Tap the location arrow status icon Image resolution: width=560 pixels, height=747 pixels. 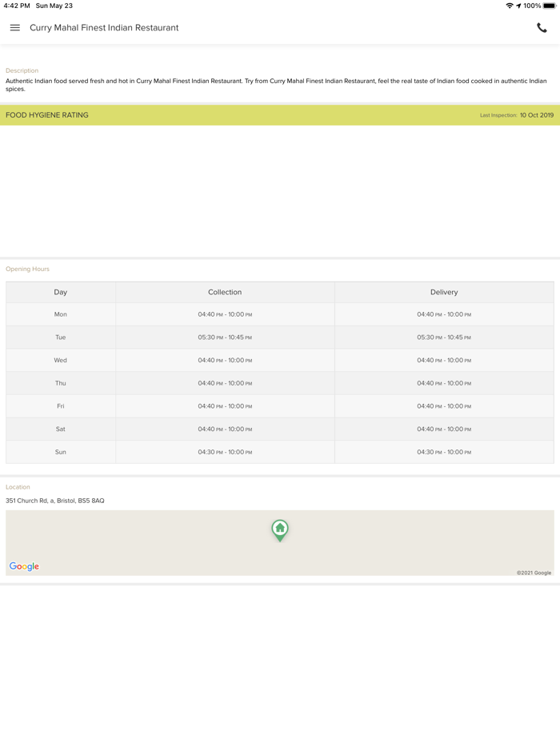(518, 6)
